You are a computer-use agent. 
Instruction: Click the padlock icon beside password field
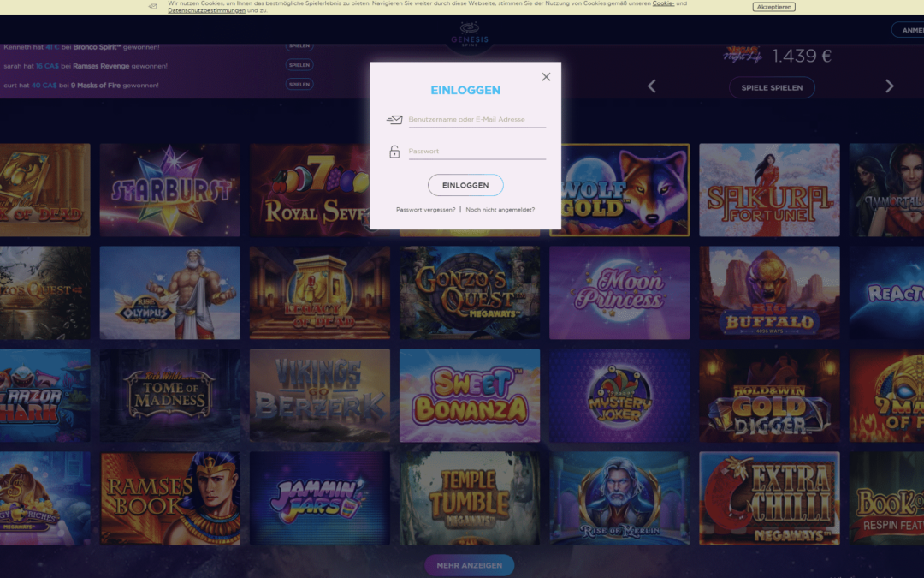click(x=394, y=152)
